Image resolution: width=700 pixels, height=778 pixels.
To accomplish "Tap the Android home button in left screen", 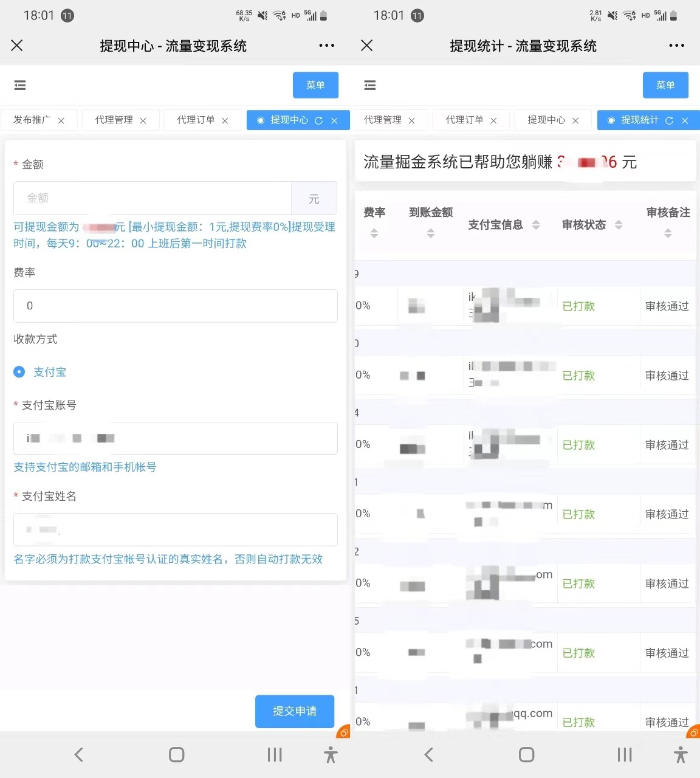I will click(x=177, y=755).
